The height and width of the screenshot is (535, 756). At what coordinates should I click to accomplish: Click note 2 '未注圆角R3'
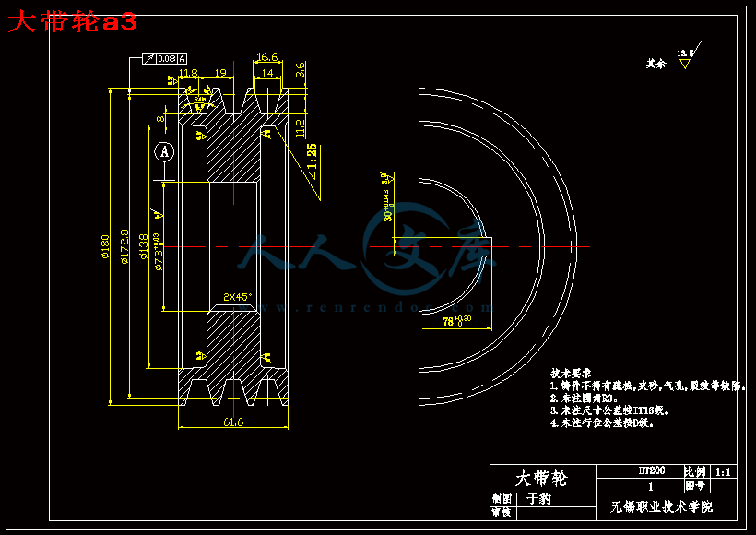pos(585,398)
